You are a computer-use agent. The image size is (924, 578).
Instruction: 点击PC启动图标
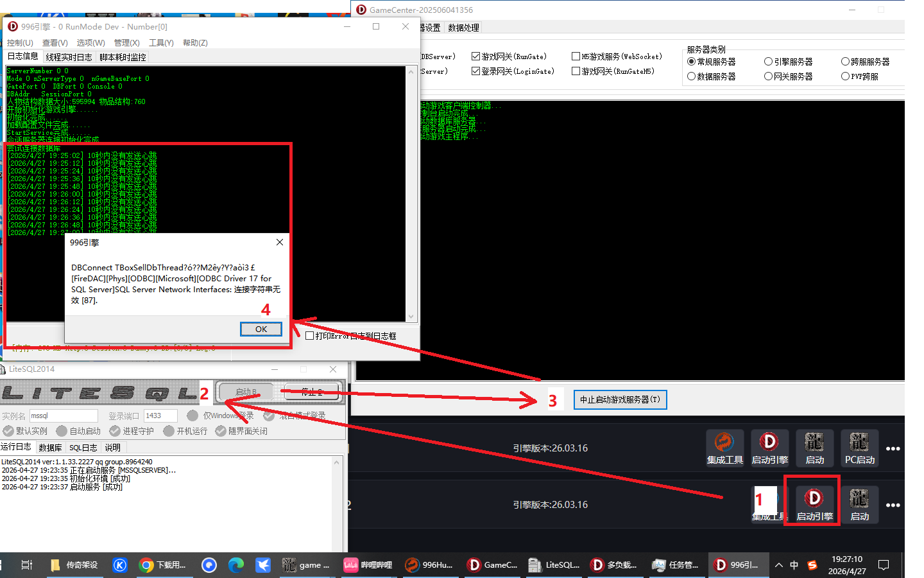(x=859, y=448)
